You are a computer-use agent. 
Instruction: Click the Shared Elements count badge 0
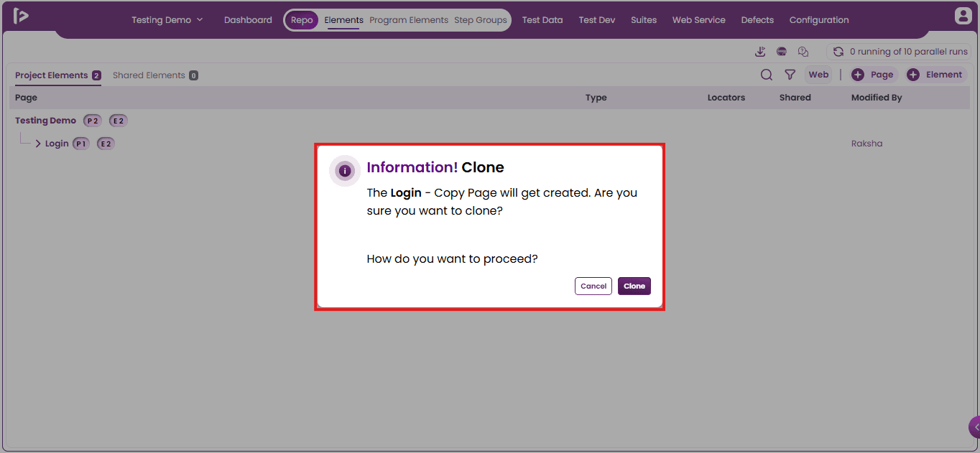(194, 75)
